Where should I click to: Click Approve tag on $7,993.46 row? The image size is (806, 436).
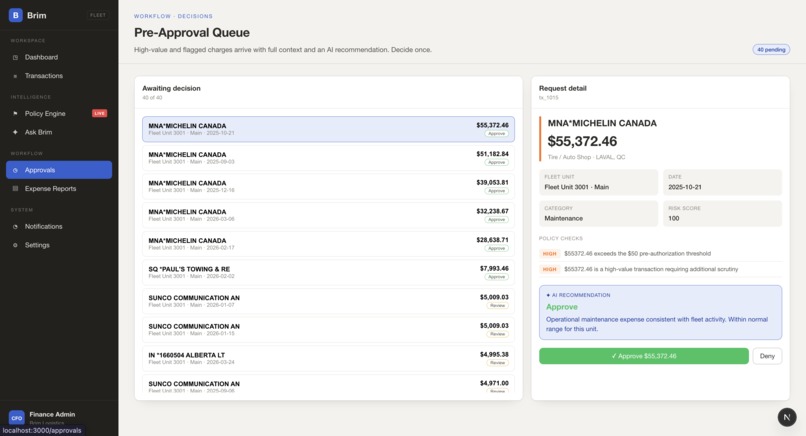tap(497, 277)
